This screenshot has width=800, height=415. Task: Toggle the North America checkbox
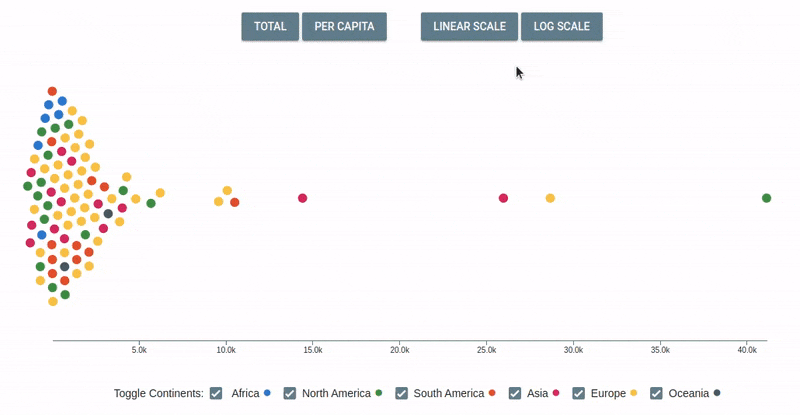pos(290,393)
